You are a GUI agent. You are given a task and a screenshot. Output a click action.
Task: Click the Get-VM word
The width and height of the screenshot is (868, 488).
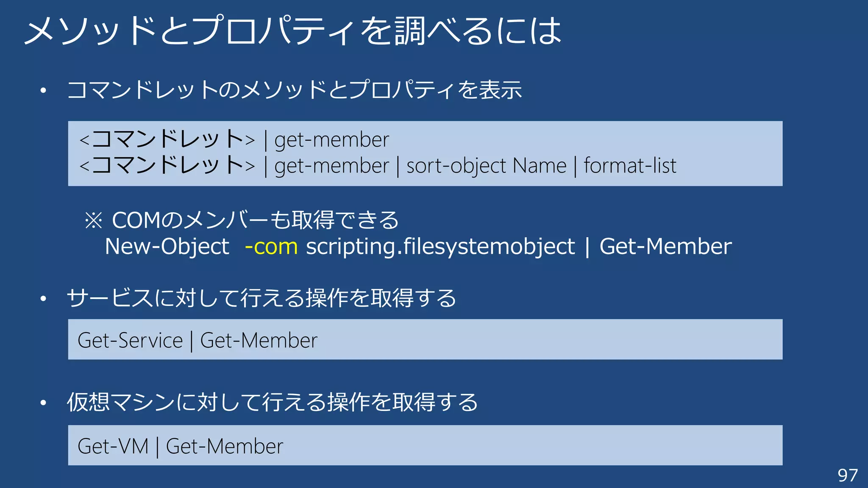tap(113, 446)
